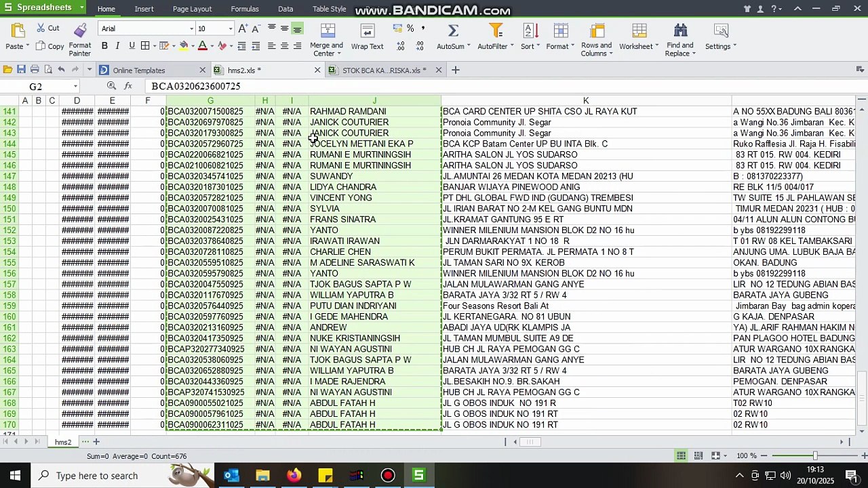Click the Open folder icon in quick toolbar
868x488 pixels.
7,70
